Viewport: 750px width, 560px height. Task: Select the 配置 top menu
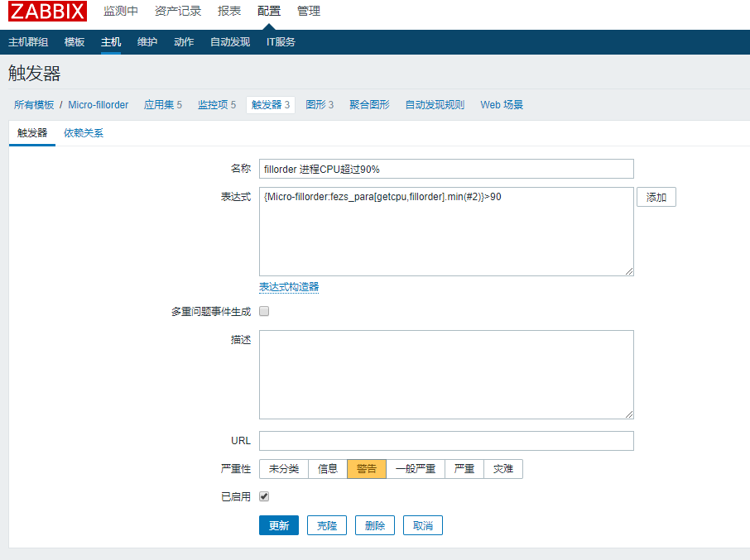269,11
